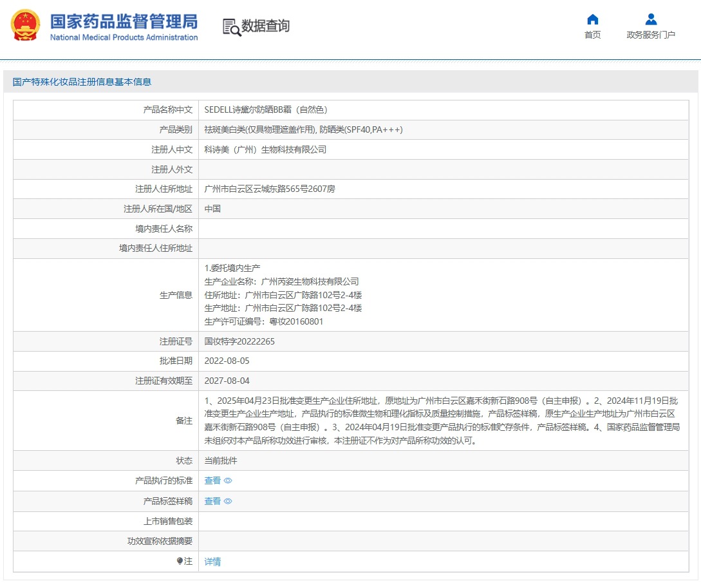
Task: Click the registration number 国妆特字20222265
Action: coord(239,341)
